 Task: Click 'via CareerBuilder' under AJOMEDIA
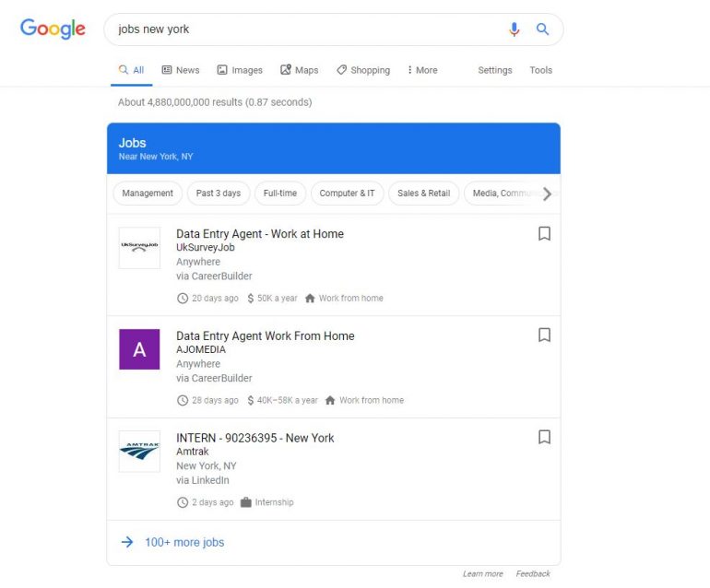click(x=214, y=378)
